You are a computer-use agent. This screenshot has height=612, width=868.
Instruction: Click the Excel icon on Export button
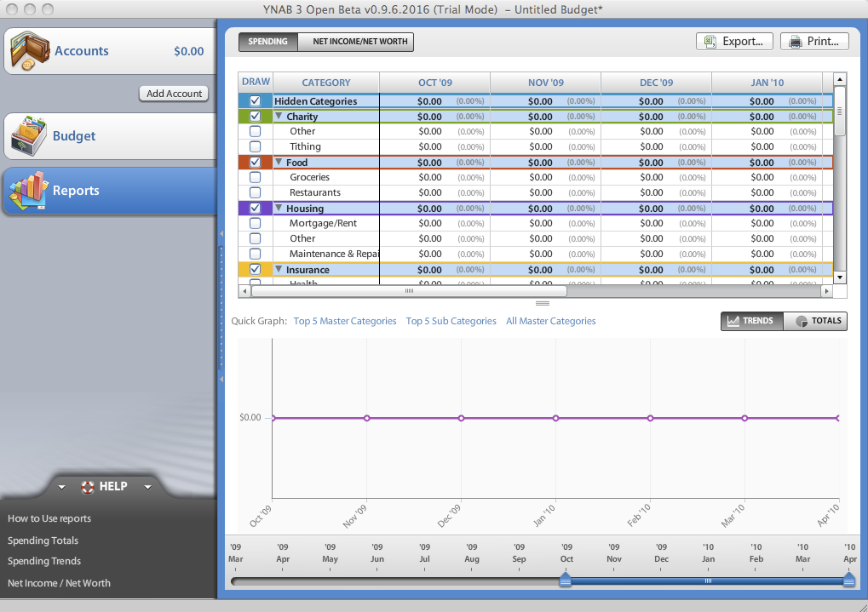[709, 42]
